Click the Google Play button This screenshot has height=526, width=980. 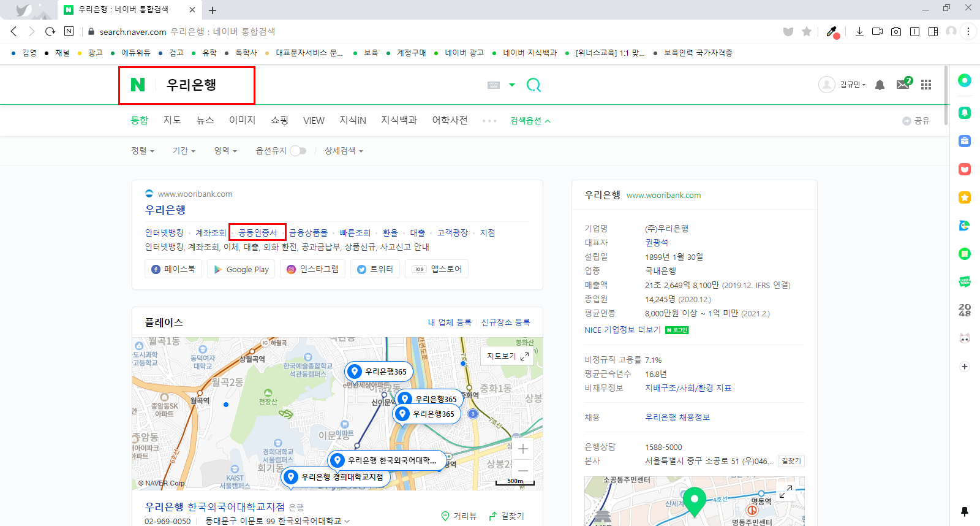click(x=241, y=269)
